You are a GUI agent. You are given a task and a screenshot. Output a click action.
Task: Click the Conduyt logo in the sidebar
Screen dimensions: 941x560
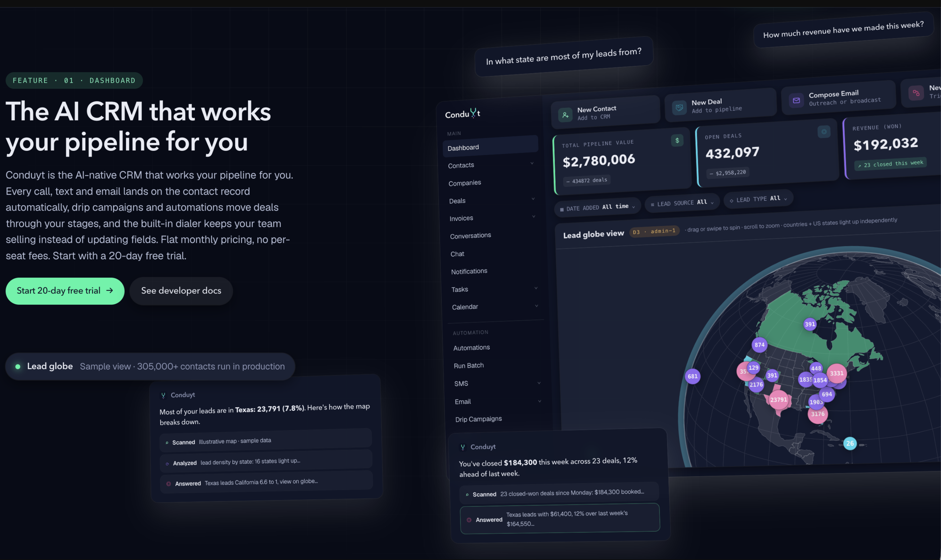(463, 113)
